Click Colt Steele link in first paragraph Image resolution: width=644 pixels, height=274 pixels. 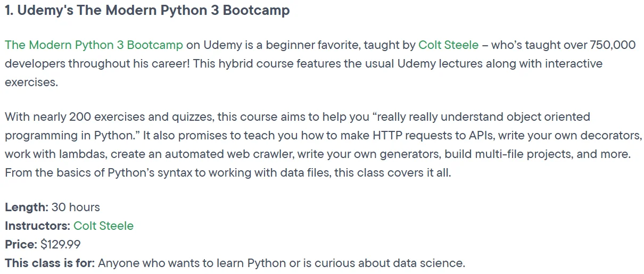(x=448, y=45)
